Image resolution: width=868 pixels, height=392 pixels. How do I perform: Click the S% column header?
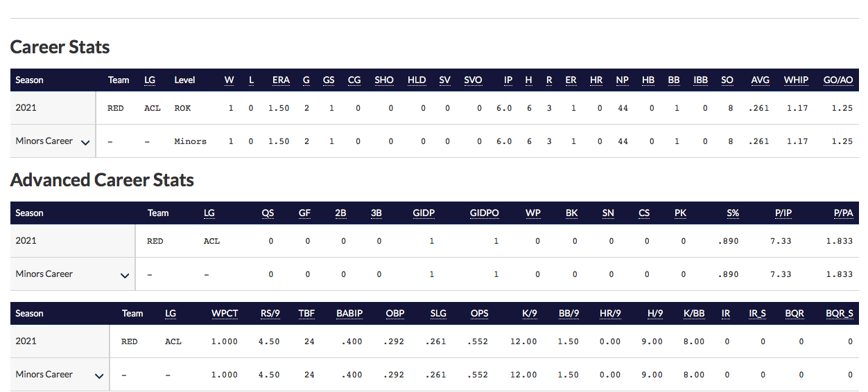coord(733,213)
